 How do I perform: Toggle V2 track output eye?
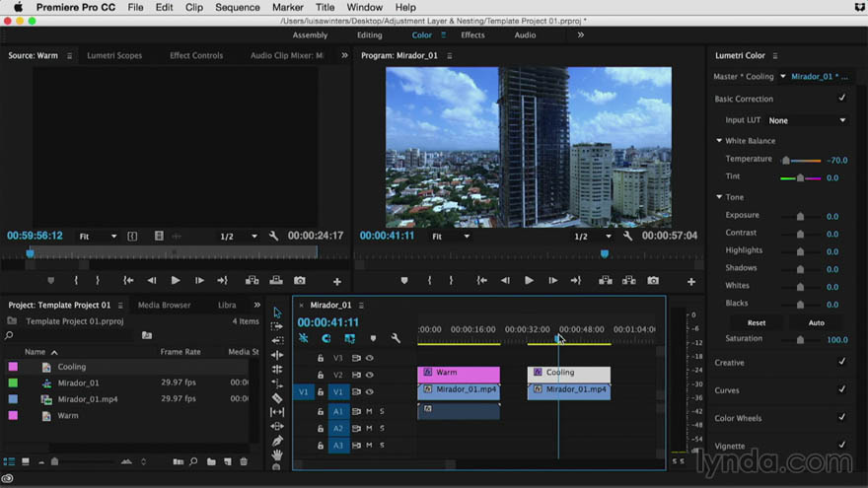(370, 375)
